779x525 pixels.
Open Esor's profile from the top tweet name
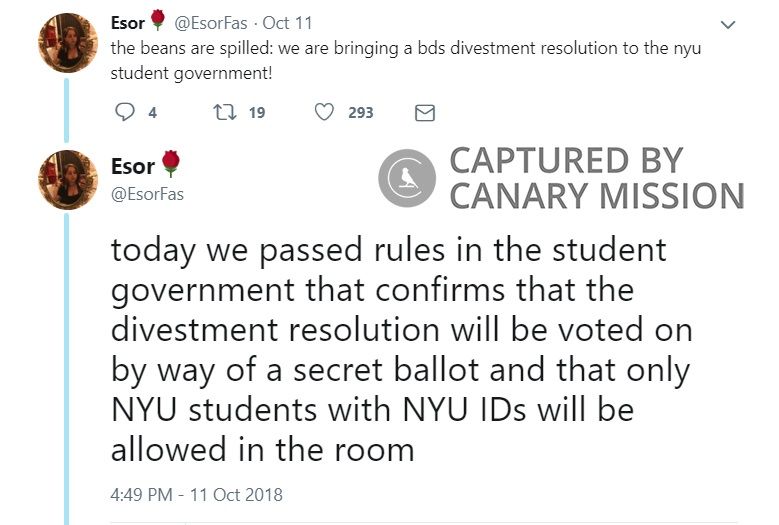tap(128, 23)
